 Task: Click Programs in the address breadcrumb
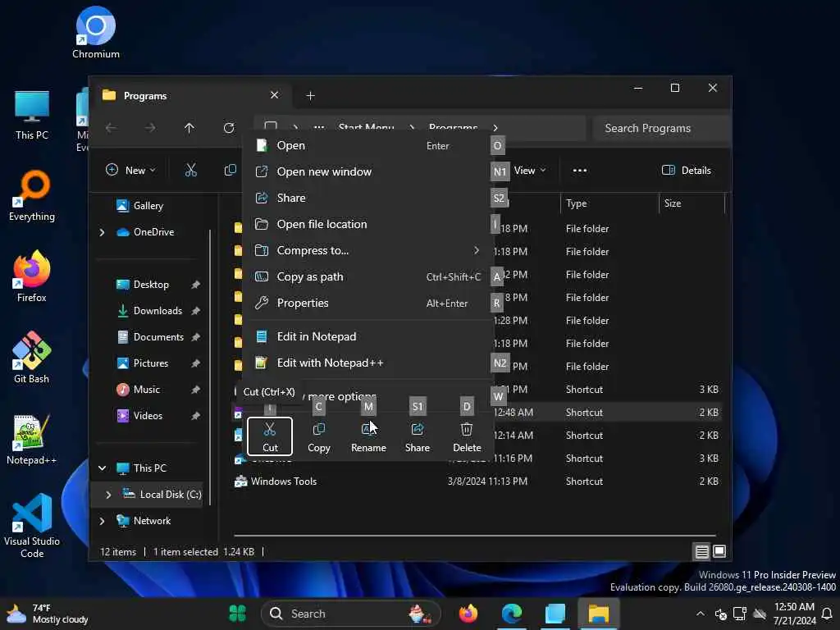click(453, 128)
